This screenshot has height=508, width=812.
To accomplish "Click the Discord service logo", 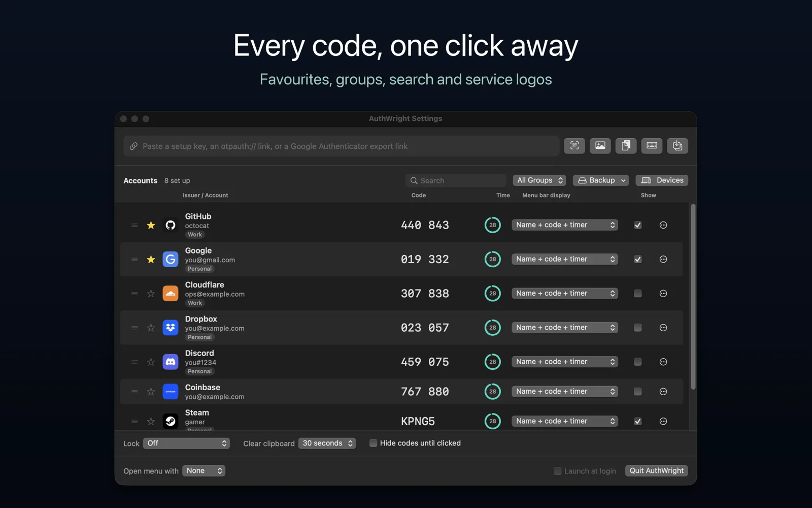I will [171, 362].
